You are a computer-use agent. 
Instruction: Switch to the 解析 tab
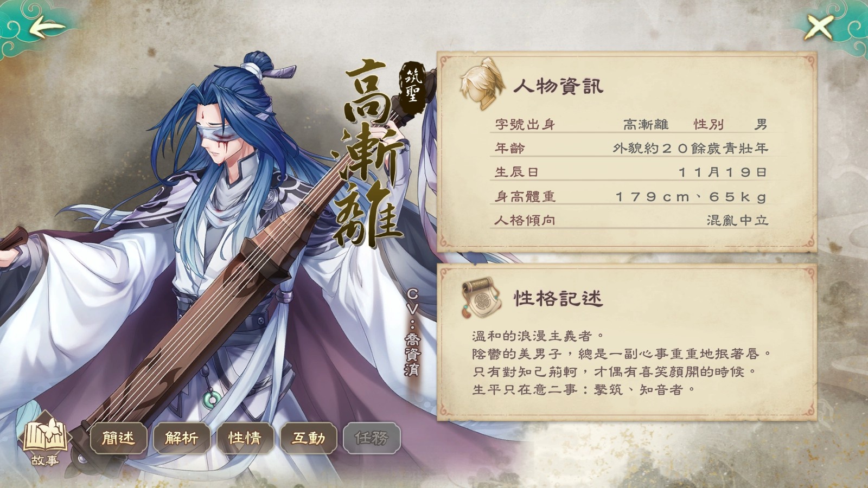[182, 437]
